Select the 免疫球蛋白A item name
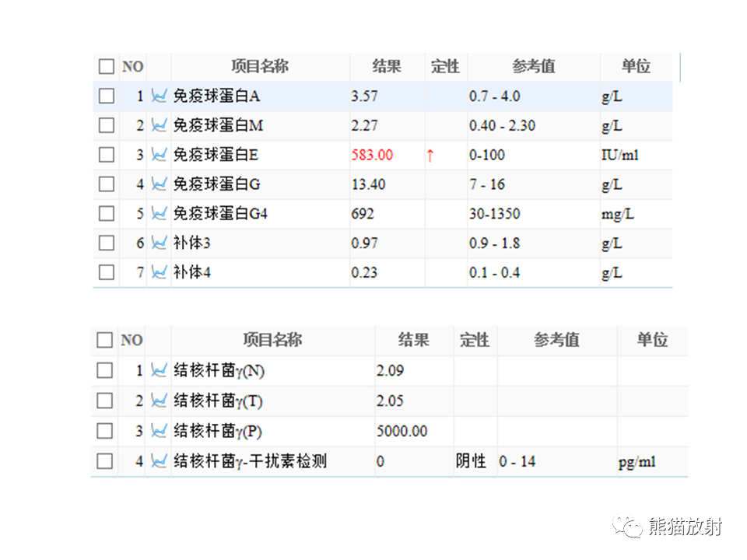Viewport: 747px width, 560px height. coord(216,96)
